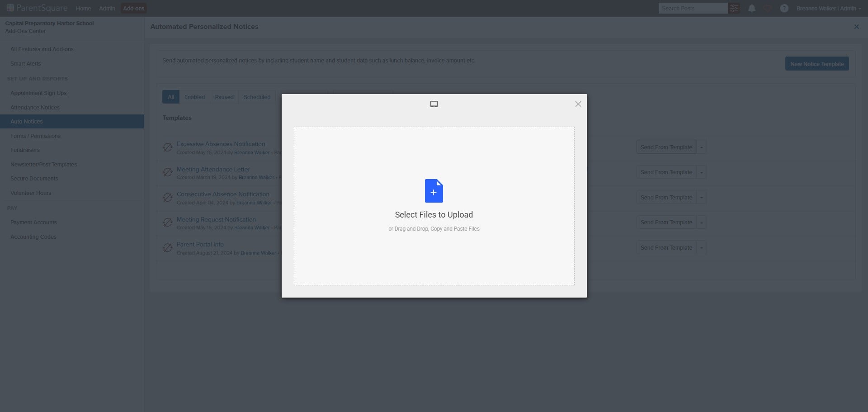This screenshot has width=868, height=412.
Task: Click the Search Posts field
Action: point(693,8)
